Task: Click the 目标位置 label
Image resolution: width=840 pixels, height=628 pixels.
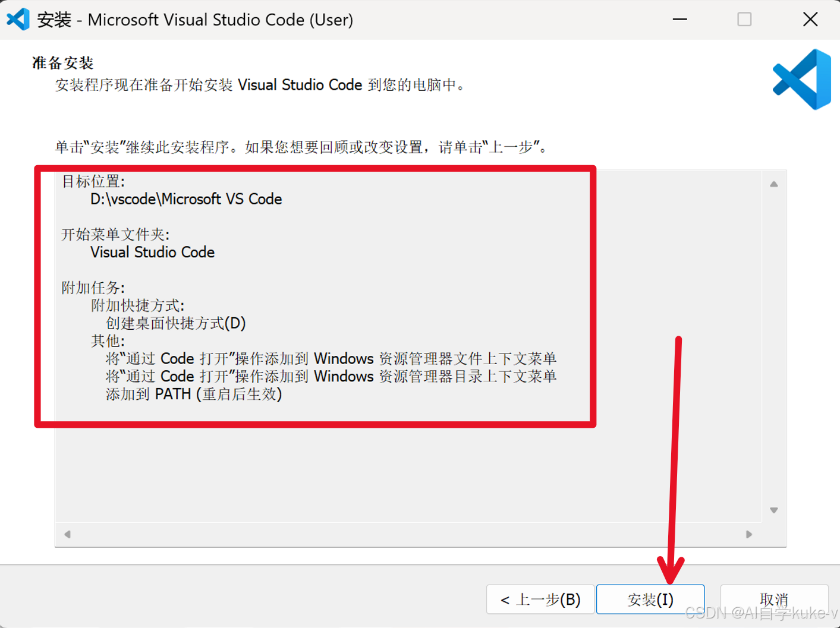Action: [x=93, y=181]
